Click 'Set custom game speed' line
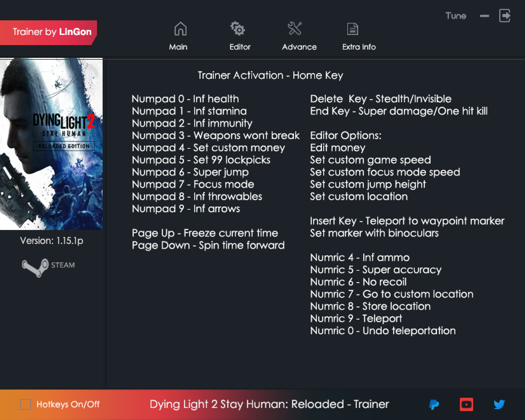 click(x=371, y=160)
